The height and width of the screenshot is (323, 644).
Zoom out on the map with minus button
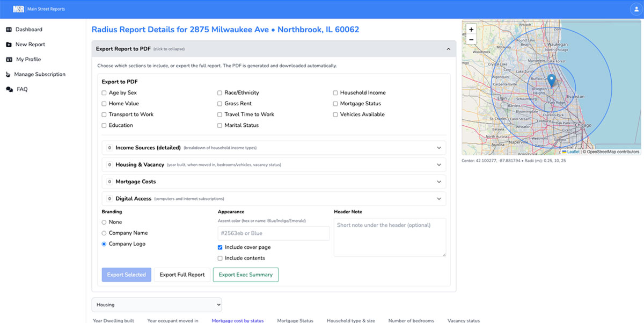tap(471, 39)
